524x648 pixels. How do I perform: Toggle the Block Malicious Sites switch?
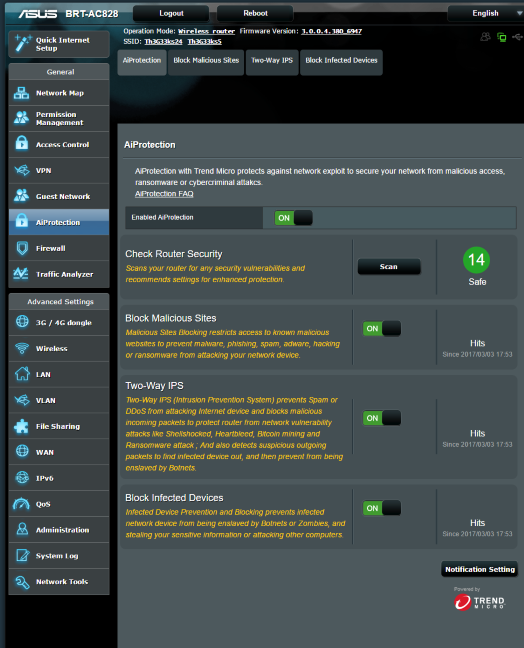(x=382, y=329)
